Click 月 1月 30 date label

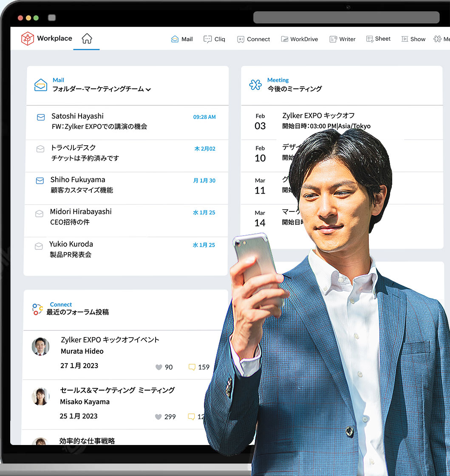coord(204,180)
